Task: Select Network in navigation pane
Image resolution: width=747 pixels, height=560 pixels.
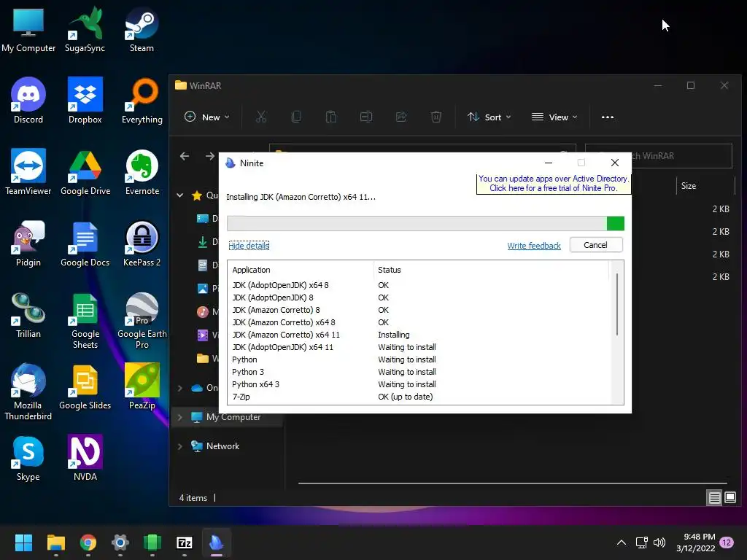Action: [222, 446]
